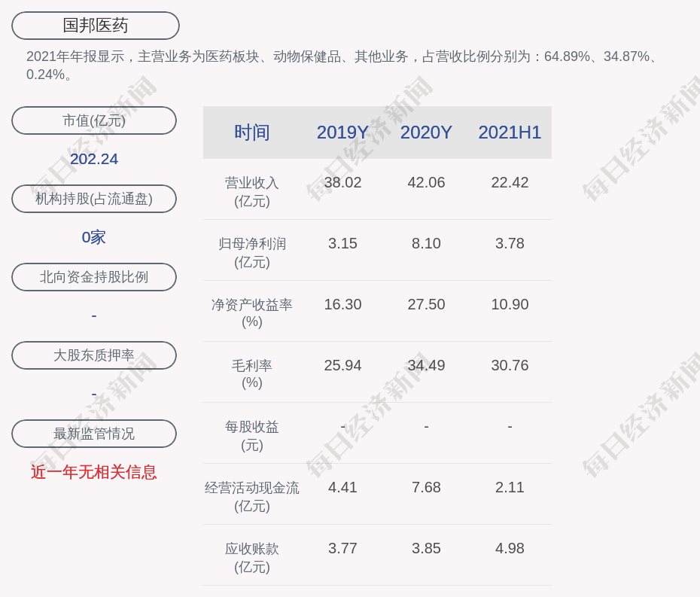Click the 0家 institution count value
This screenshot has height=597, width=700.
pos(94,237)
